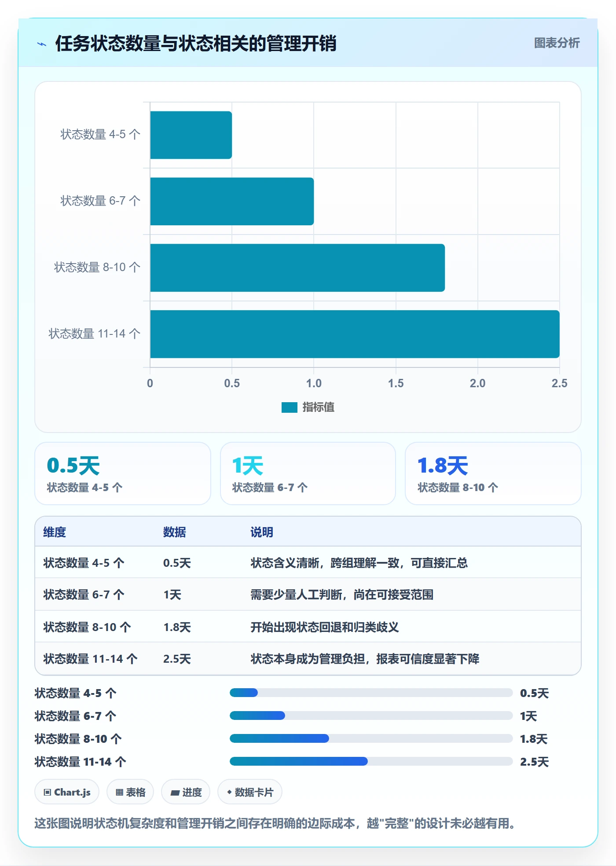This screenshot has height=866, width=616.
Task: Click the bar for 状态数量 8-10 个
Action: coord(297,268)
